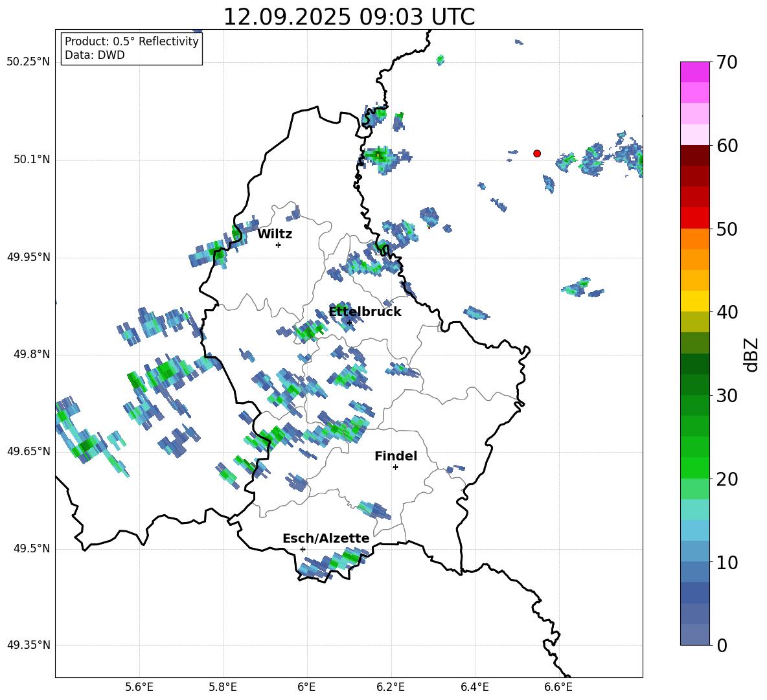Image resolution: width=767 pixels, height=700 pixels.
Task: Click the Data: DWD text
Action: pyautogui.click(x=95, y=55)
